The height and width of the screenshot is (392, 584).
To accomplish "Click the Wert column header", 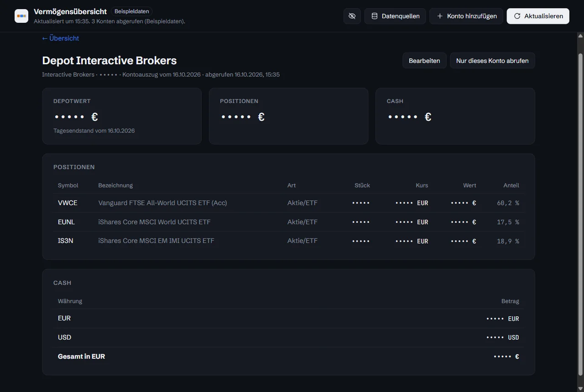I will click(x=469, y=186).
